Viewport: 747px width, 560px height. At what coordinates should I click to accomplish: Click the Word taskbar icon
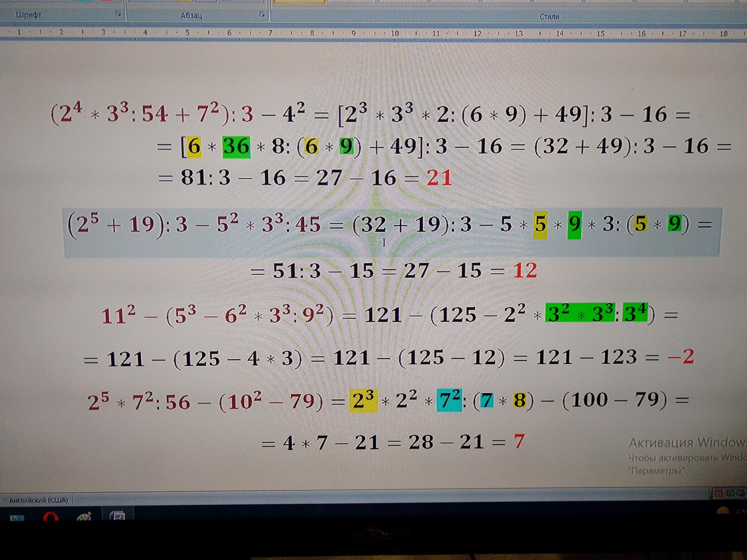118,516
